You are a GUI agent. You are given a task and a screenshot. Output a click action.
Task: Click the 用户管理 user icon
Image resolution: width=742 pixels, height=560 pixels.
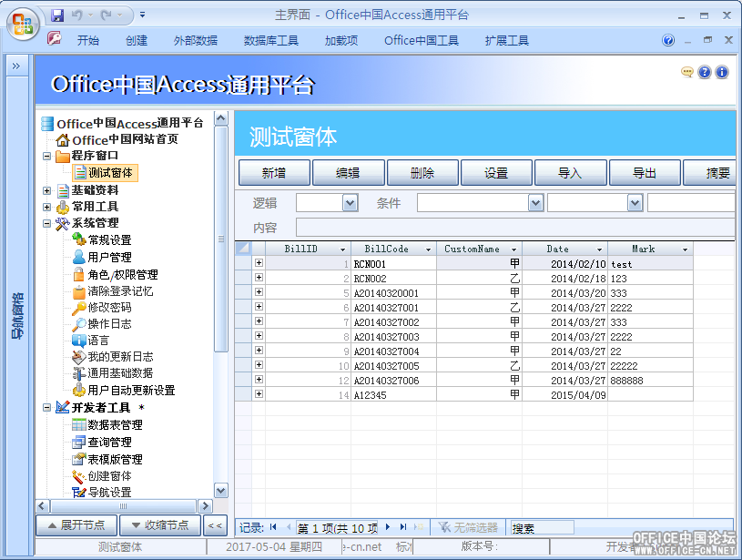point(79,257)
